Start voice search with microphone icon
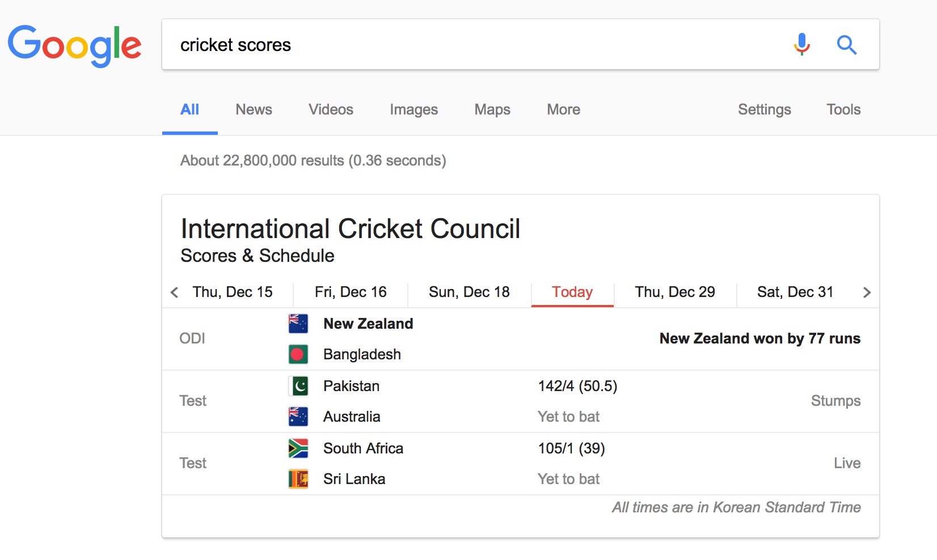This screenshot has height=560, width=937. 801,44
